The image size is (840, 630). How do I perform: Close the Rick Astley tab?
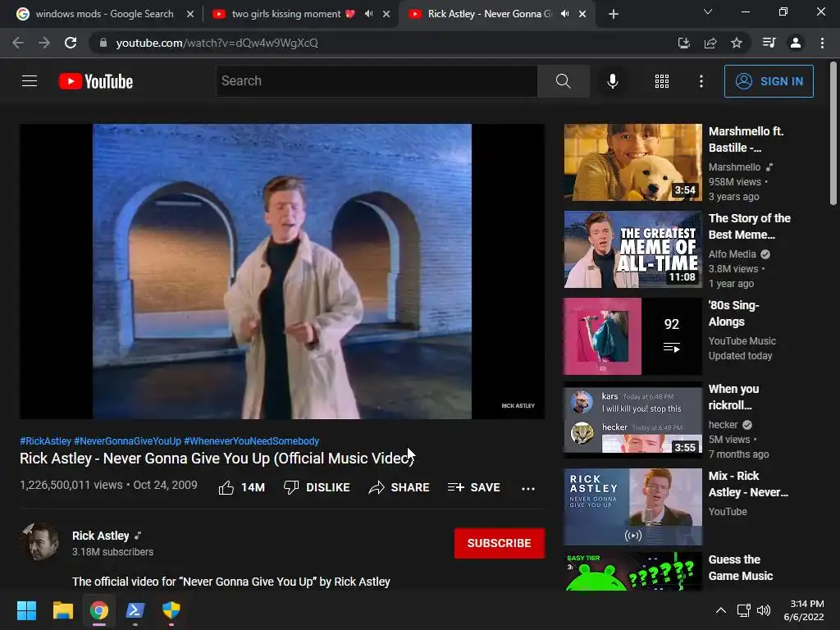tap(582, 15)
